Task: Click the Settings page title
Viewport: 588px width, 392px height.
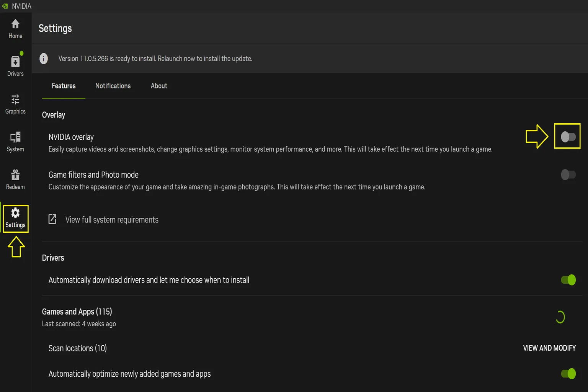Action: [x=55, y=28]
